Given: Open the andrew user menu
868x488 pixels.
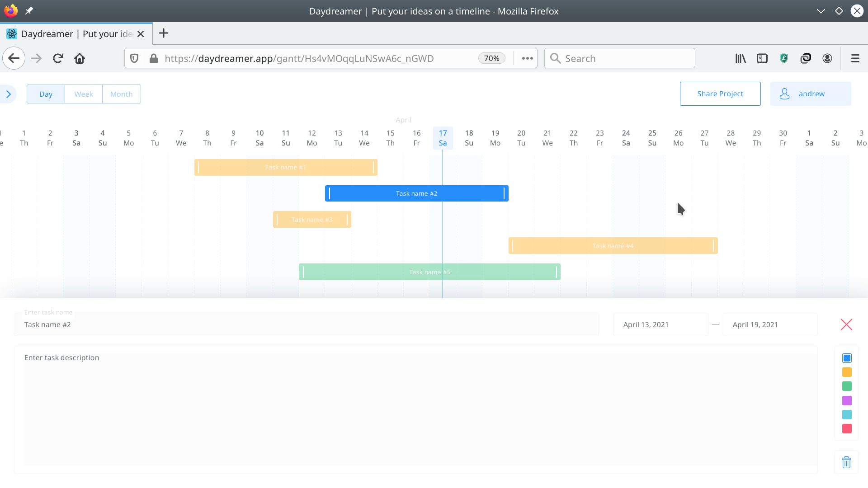Looking at the screenshot, I should [x=810, y=94].
